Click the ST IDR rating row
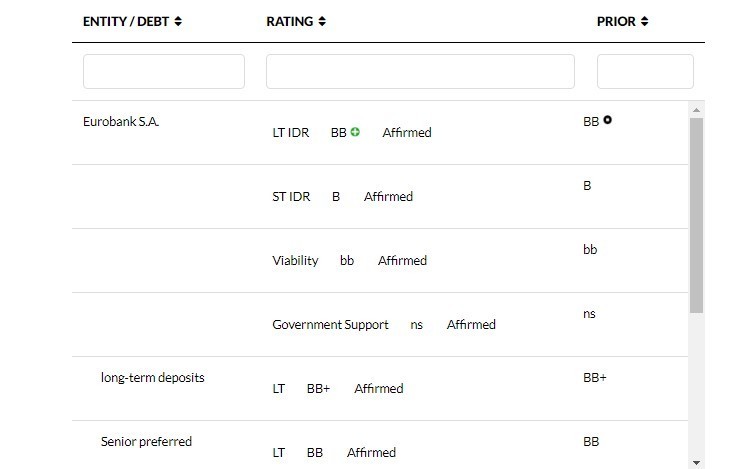Screen dimensions: 755x469 click(x=291, y=197)
